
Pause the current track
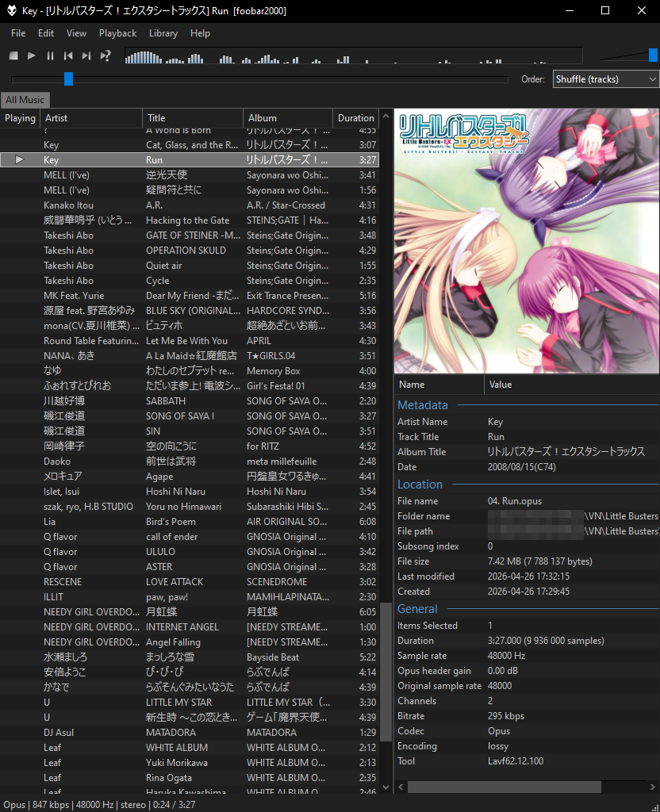50,56
